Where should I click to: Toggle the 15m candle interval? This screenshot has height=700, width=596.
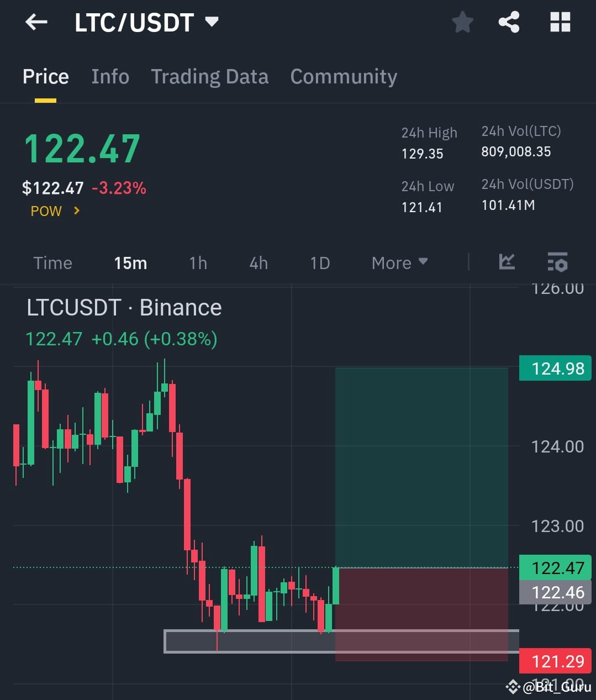[x=130, y=263]
